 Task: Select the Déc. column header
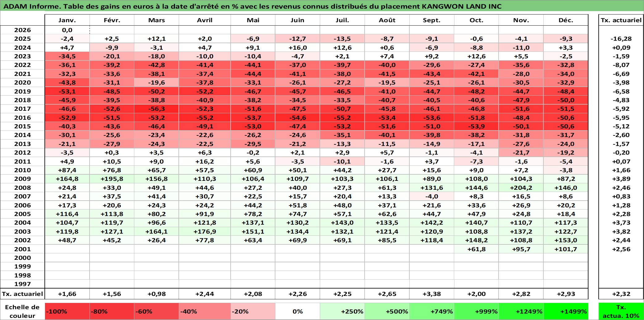pos(566,20)
